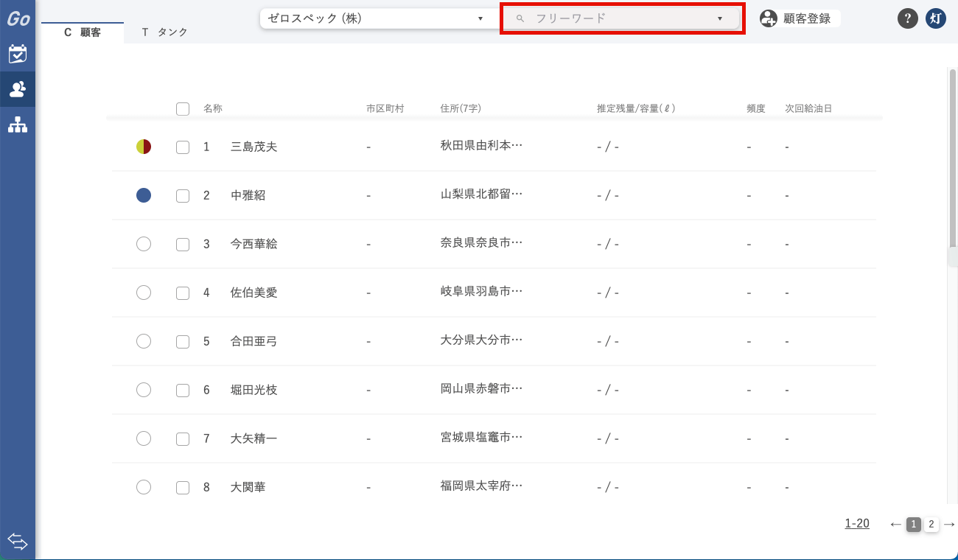Click address 福岡県太宰府…
This screenshot has width=958, height=560.
[x=481, y=486]
